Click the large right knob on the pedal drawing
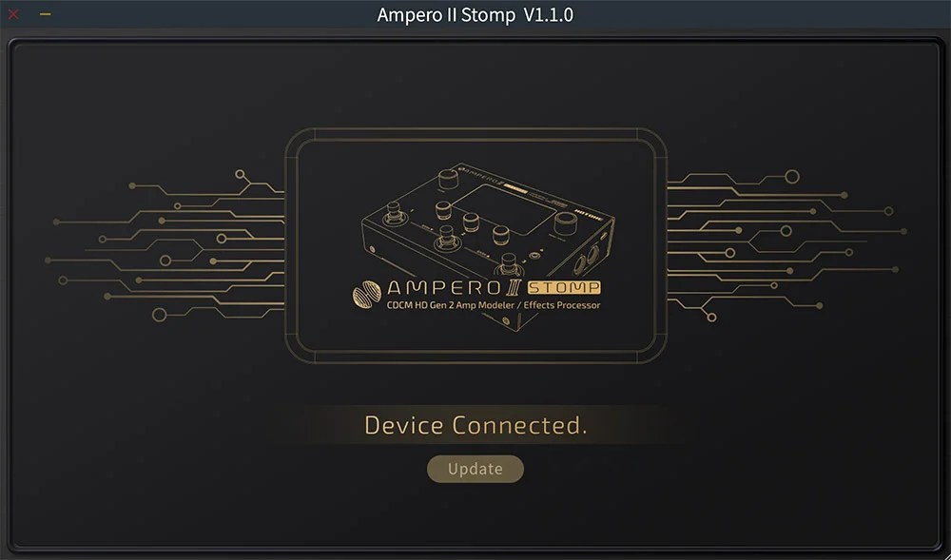This screenshot has height=560, width=951. [567, 222]
